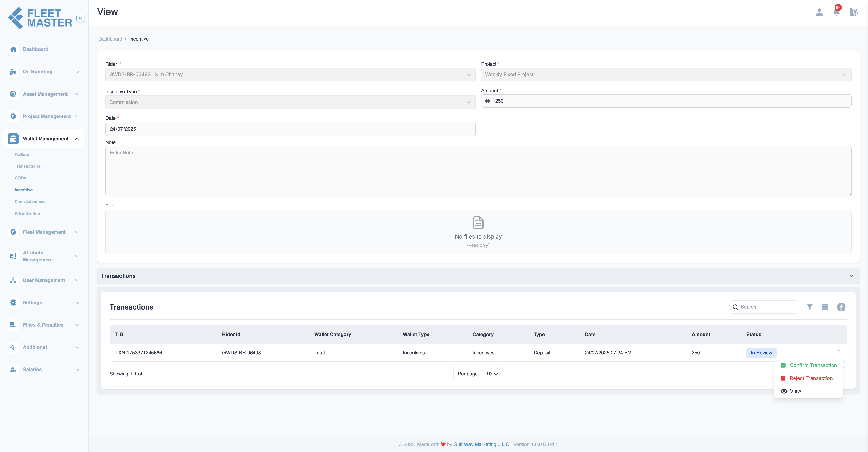Click the currency symbol in Amount field
Viewport: 868px width, 452px height.
488,101
